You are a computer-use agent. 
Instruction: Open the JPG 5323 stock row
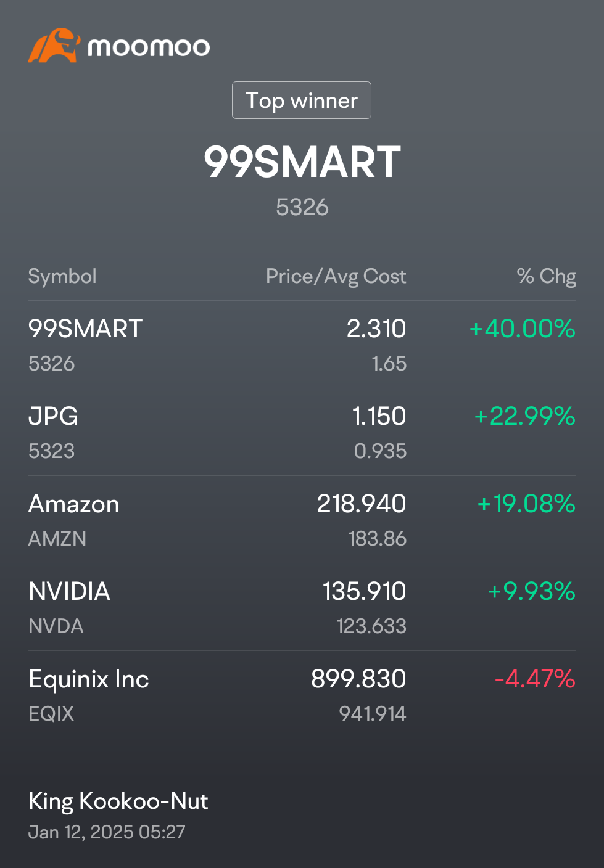tap(302, 432)
